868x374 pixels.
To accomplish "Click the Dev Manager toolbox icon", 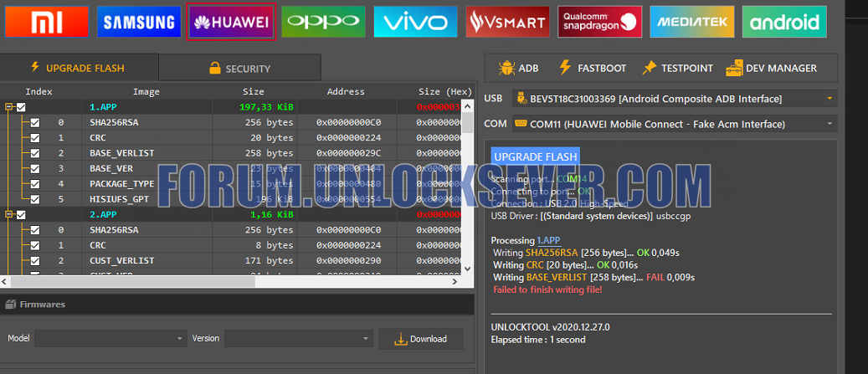I will tap(733, 68).
